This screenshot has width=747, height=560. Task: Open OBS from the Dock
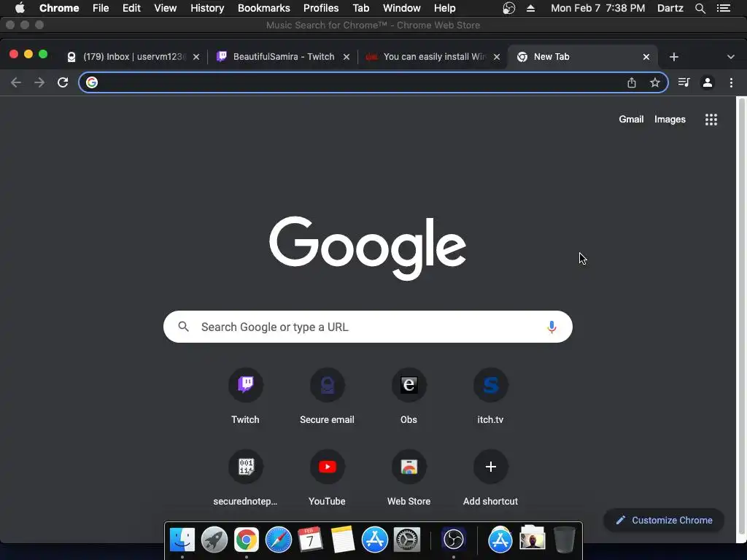tap(453, 540)
